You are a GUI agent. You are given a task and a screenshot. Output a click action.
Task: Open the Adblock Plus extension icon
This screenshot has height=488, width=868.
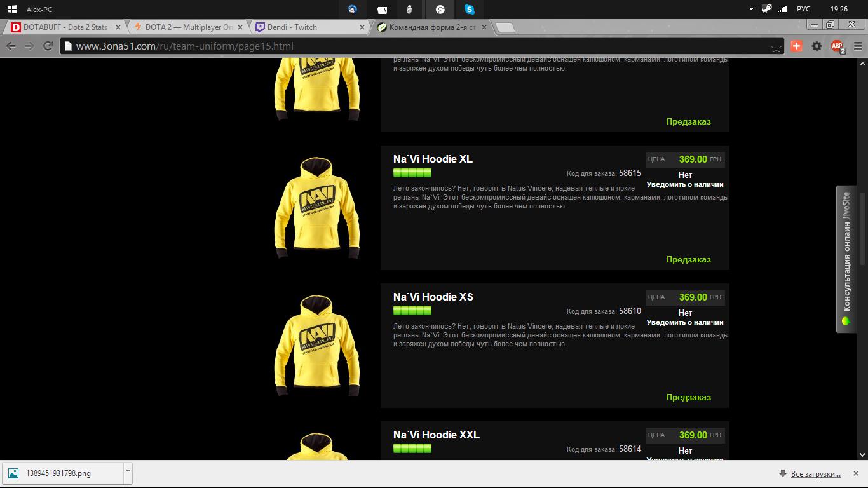click(x=838, y=46)
